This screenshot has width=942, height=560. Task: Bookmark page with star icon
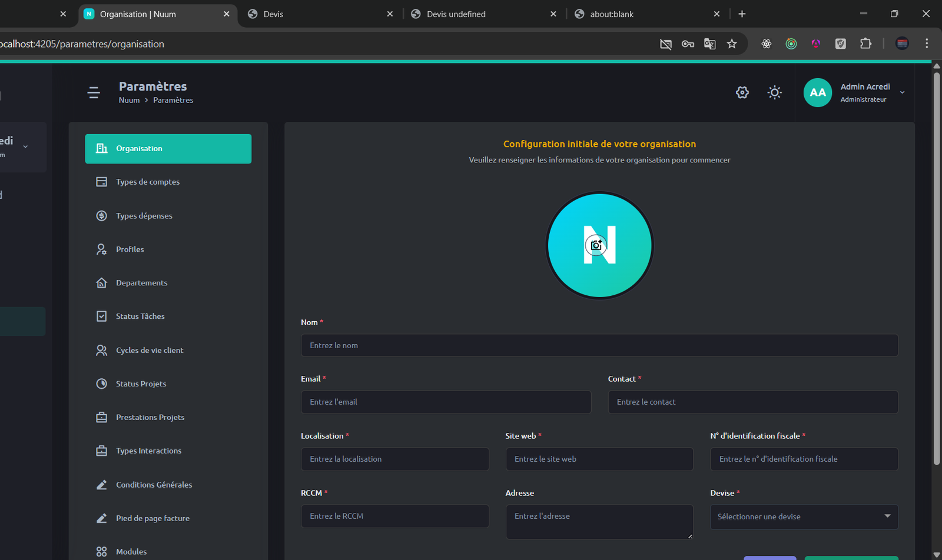click(732, 44)
